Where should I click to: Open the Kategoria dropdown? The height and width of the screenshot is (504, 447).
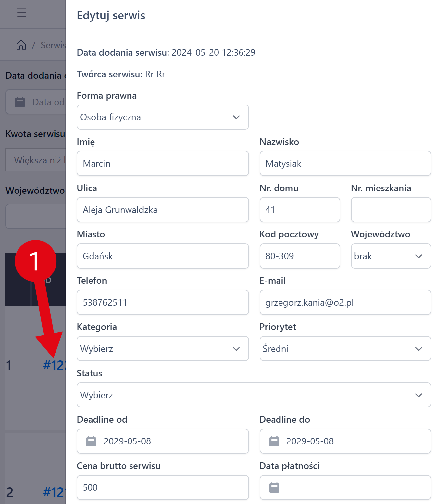click(x=163, y=349)
